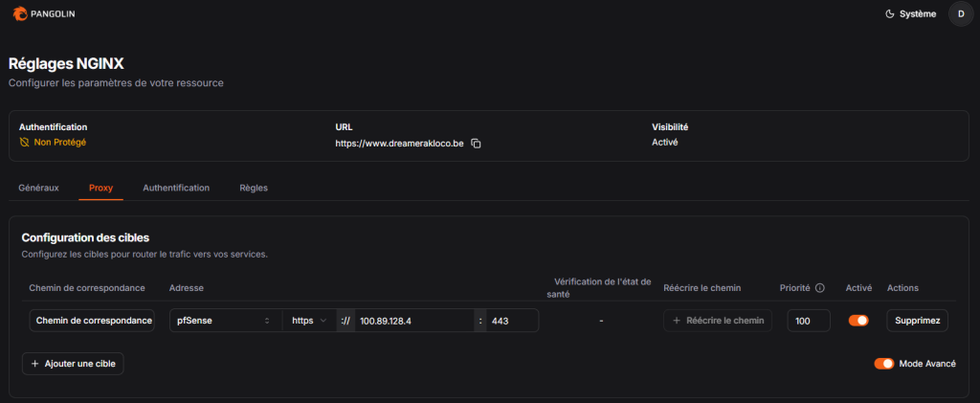
Task: Click the Pangolin logo icon
Action: 19,13
